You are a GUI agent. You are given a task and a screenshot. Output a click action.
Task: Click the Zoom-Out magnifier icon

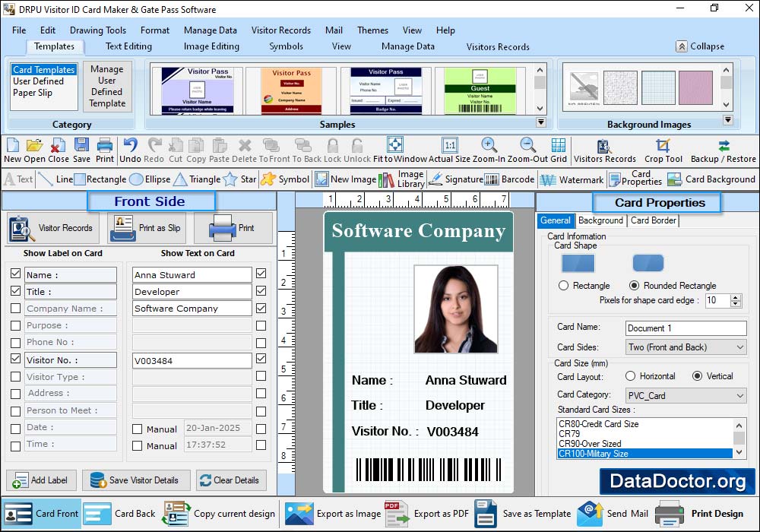tap(528, 145)
